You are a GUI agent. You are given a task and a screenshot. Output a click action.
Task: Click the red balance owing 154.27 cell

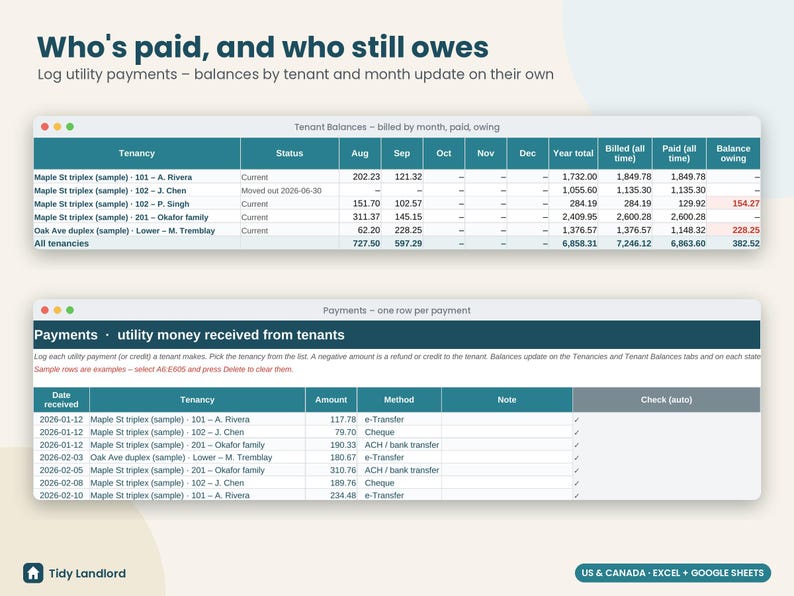[x=733, y=204]
